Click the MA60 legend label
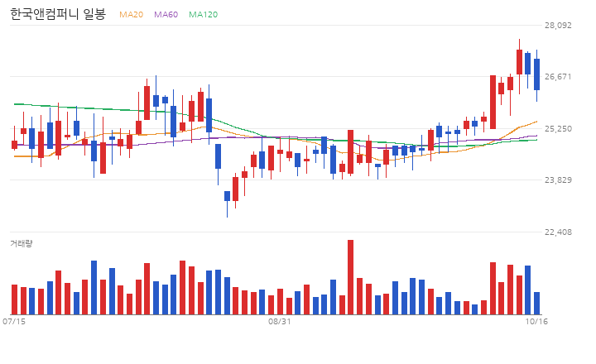 (x=166, y=14)
